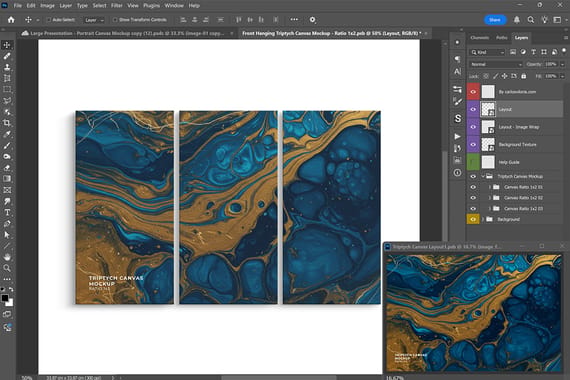Viewport: 570px width, 380px height.
Task: Select the Hand tool
Action: (7, 257)
